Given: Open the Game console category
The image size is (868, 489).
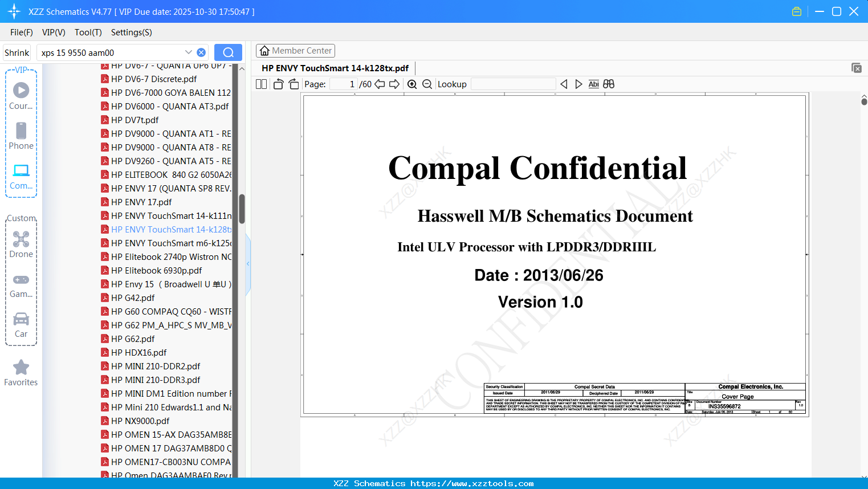Looking at the screenshot, I should [x=21, y=286].
